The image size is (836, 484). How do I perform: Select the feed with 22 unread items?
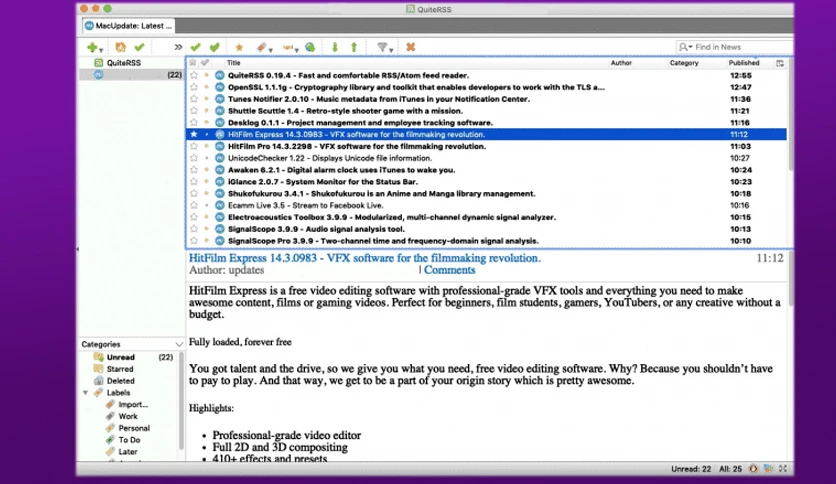(x=132, y=75)
